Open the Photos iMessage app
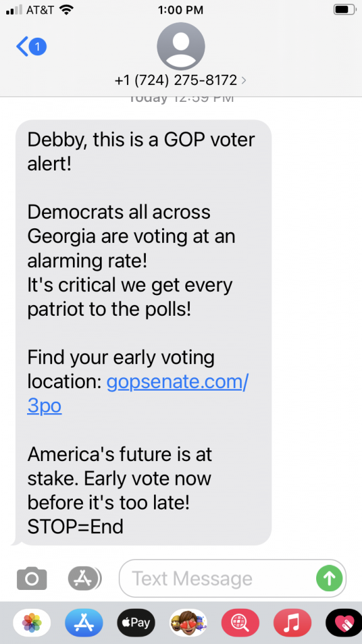Screen dimensions: 362x644 (31, 623)
